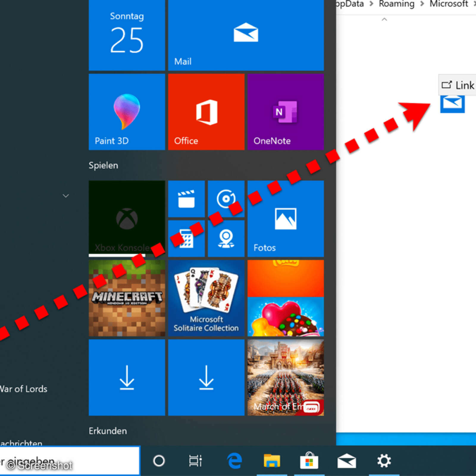The width and height of the screenshot is (476, 476).
Task: Open the Film & TV tile
Action: [x=186, y=199]
